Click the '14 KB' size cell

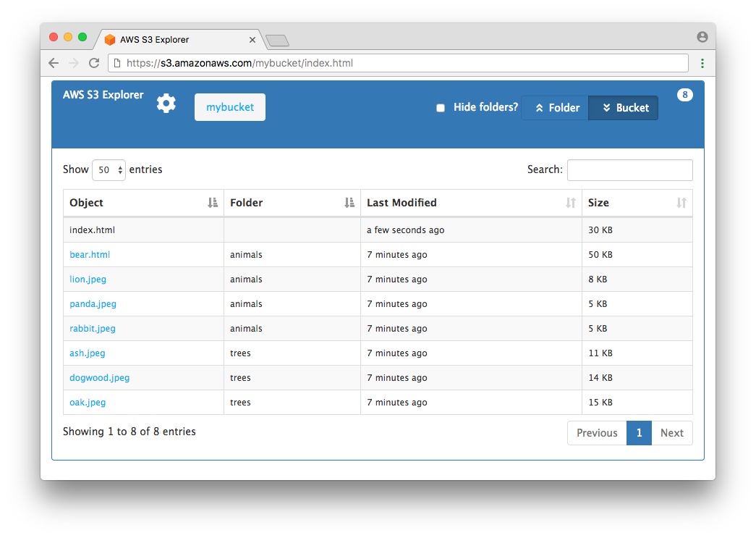637,378
